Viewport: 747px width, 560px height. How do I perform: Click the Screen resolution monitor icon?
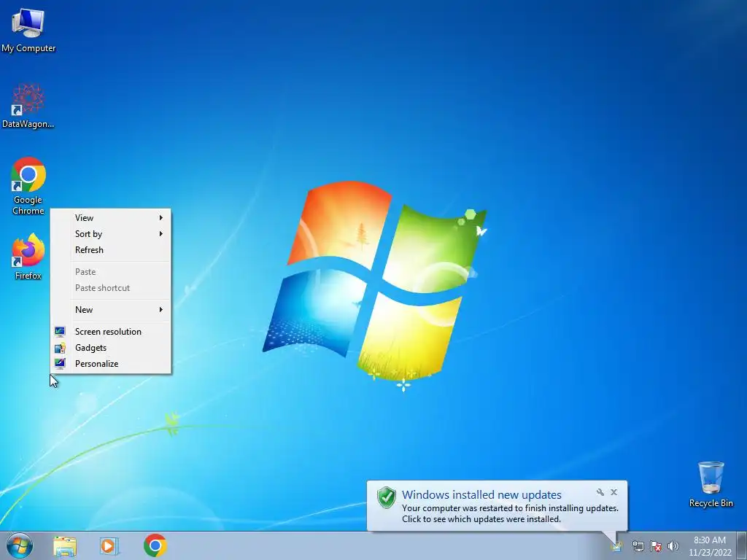(60, 332)
